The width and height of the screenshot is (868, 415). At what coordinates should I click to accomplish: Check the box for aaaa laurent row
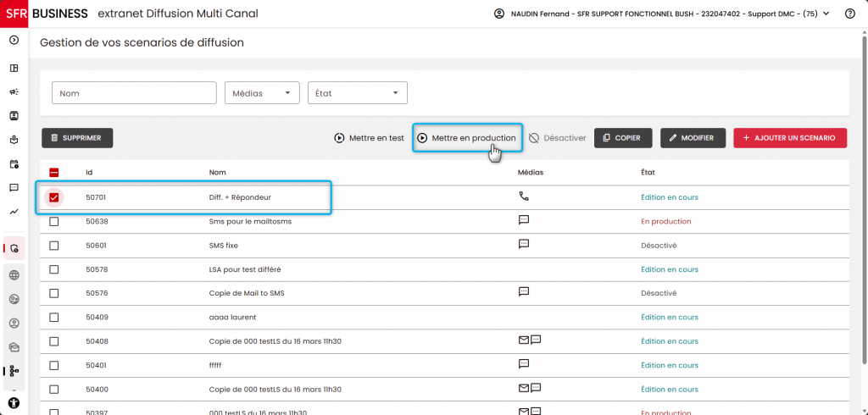tap(53, 318)
